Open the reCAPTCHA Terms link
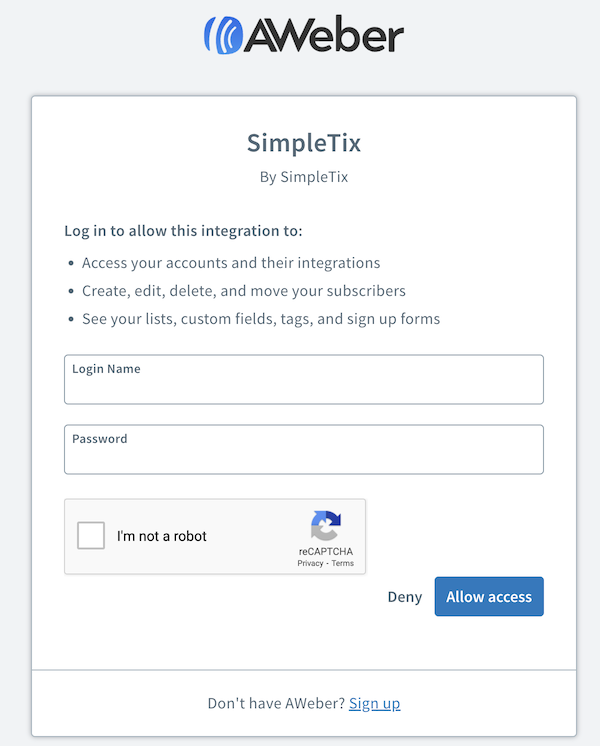Viewport: 600px width, 746px height. click(343, 564)
